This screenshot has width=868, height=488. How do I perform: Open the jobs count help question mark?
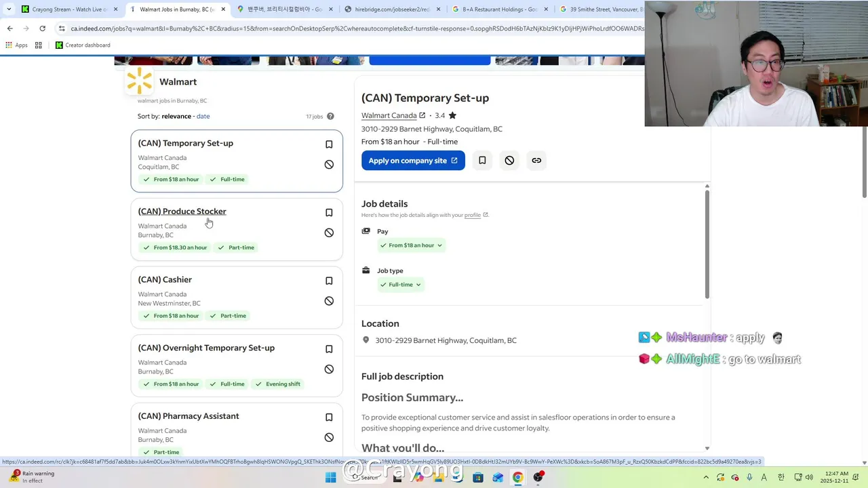[330, 117]
